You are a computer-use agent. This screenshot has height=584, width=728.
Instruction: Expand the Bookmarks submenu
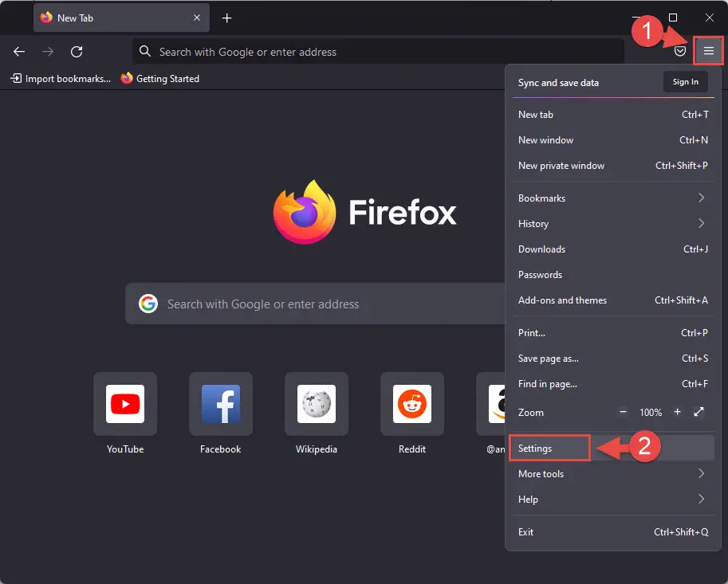click(x=613, y=198)
